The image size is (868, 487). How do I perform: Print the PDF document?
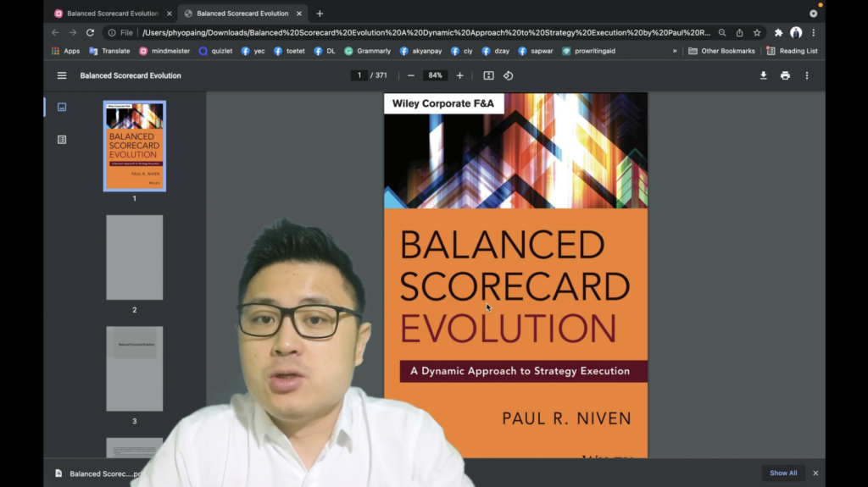click(785, 75)
